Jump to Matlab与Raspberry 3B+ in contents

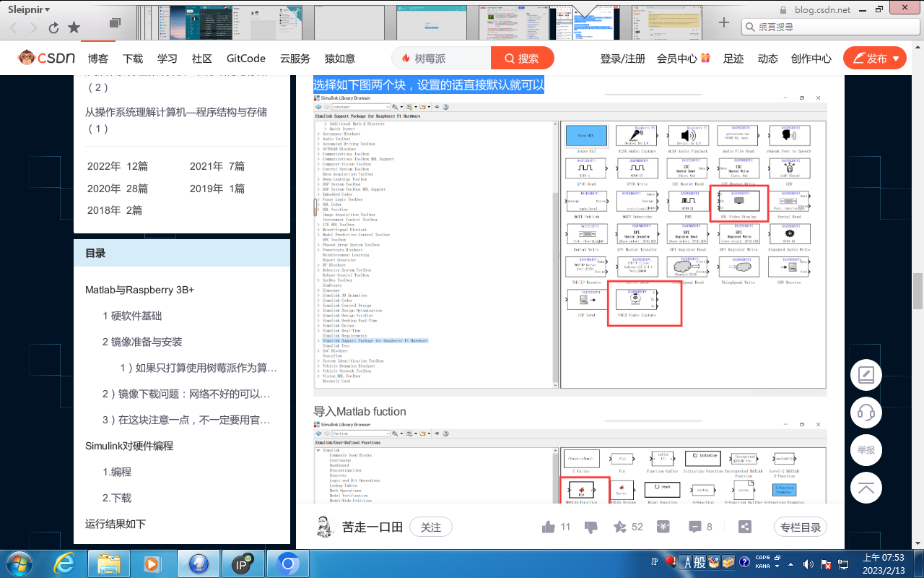pyautogui.click(x=140, y=290)
